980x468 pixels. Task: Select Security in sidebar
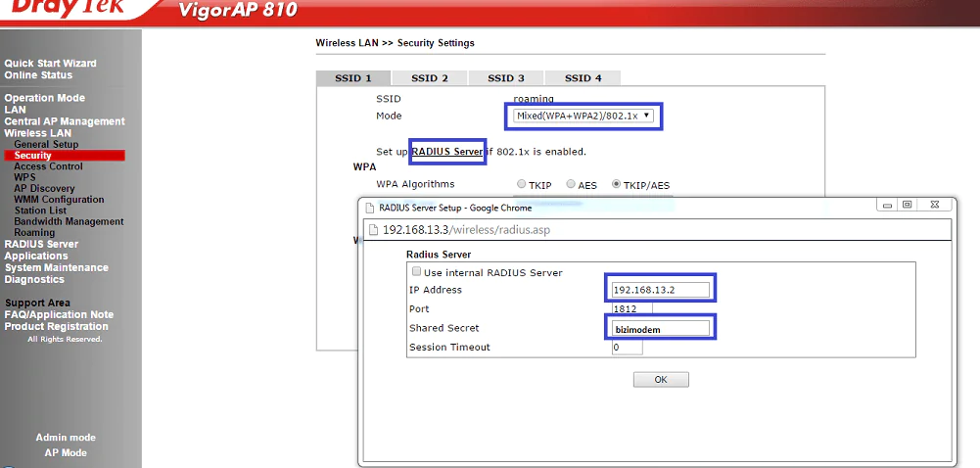[65, 156]
